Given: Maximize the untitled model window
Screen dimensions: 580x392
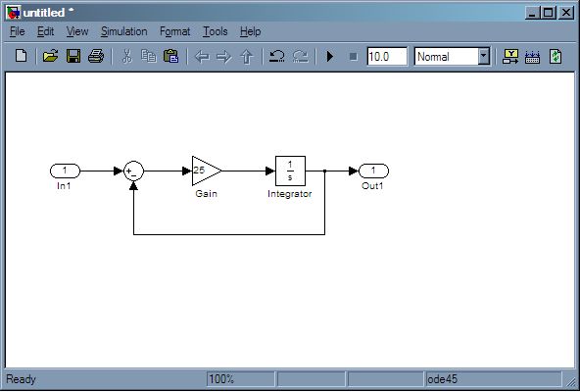Looking at the screenshot, I should pyautogui.click(x=549, y=13).
